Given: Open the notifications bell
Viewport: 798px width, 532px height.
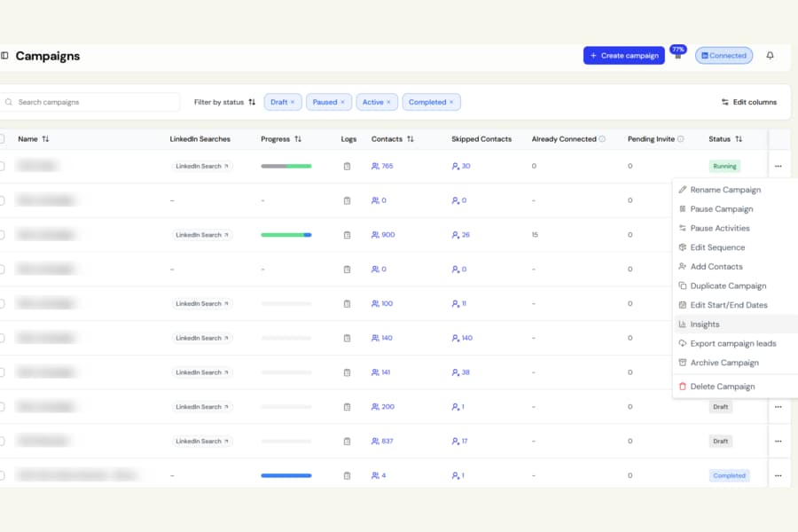Looking at the screenshot, I should click(x=770, y=56).
